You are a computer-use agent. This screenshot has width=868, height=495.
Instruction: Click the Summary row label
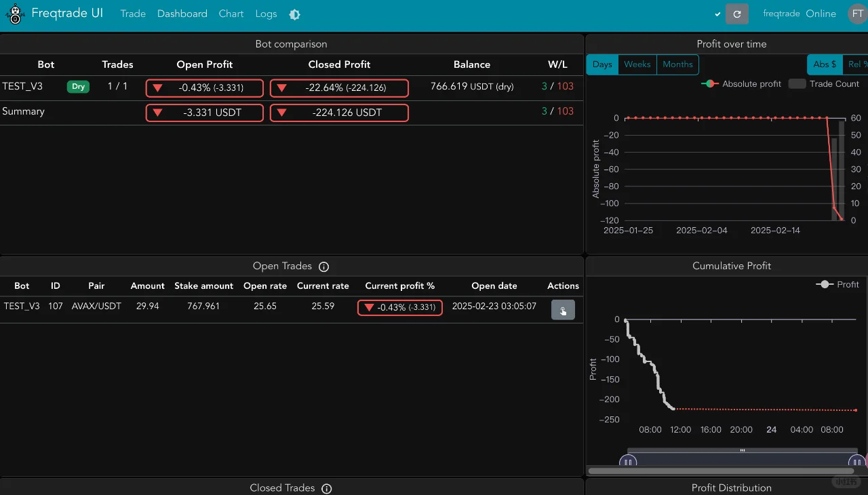click(x=23, y=111)
